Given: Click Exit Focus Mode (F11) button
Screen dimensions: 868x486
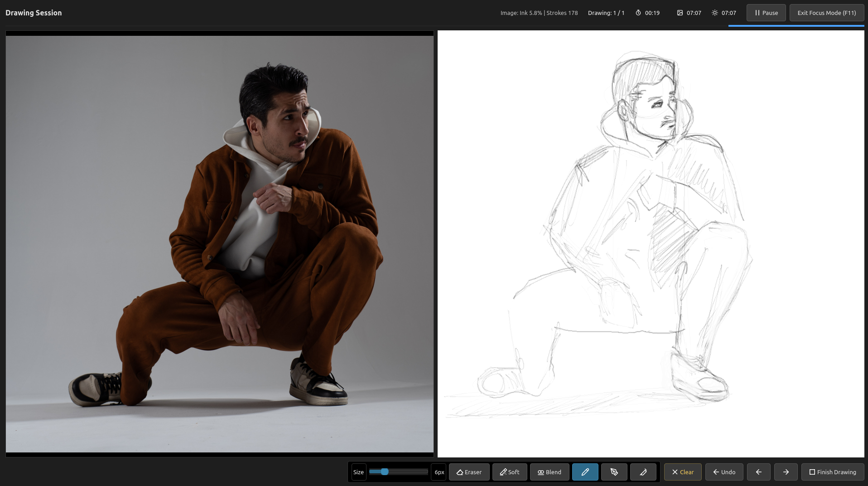Looking at the screenshot, I should point(827,13).
